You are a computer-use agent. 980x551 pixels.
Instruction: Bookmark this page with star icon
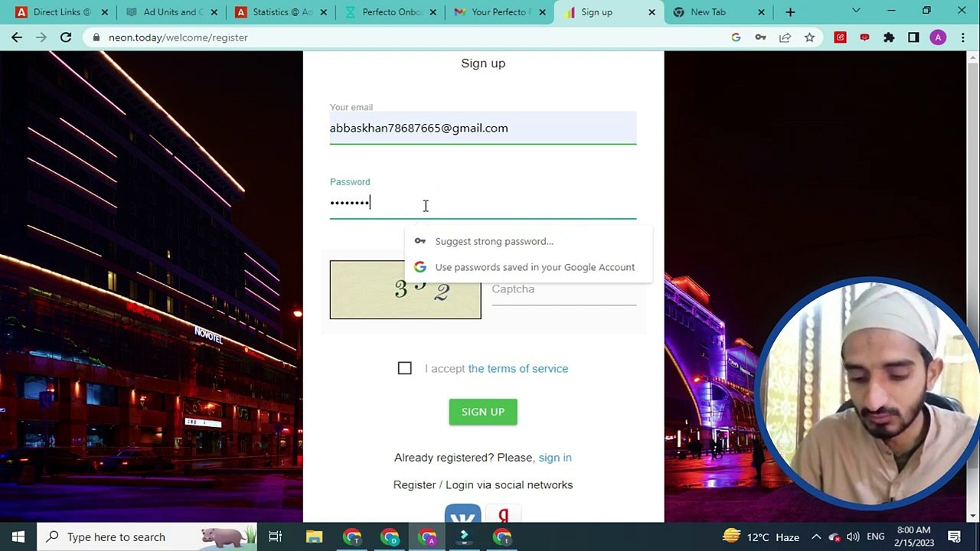click(809, 37)
